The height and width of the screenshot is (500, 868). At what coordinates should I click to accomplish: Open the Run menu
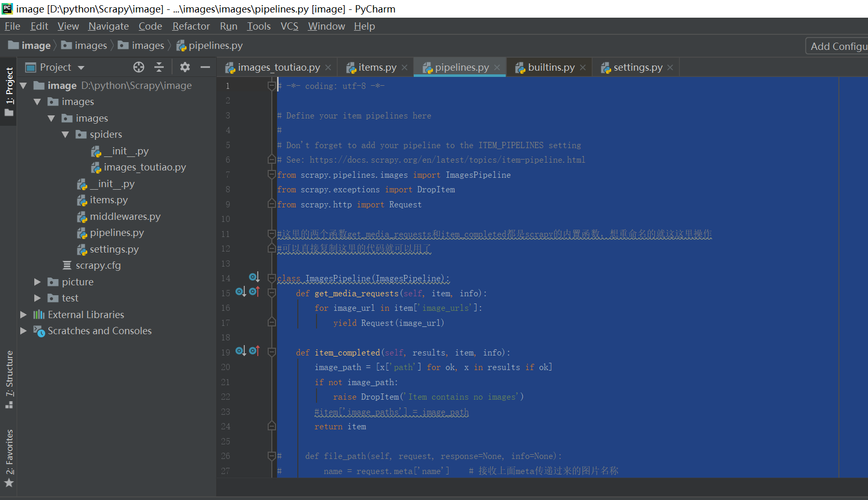coord(229,26)
